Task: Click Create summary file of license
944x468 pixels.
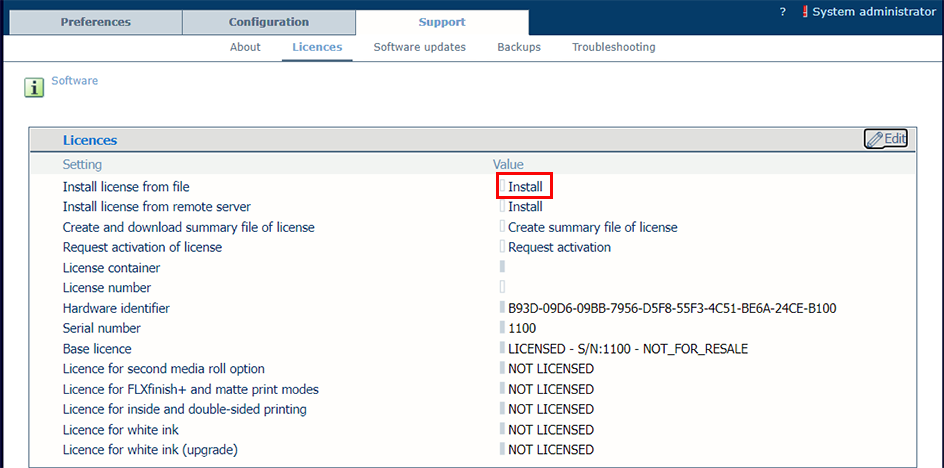Action: [x=592, y=227]
